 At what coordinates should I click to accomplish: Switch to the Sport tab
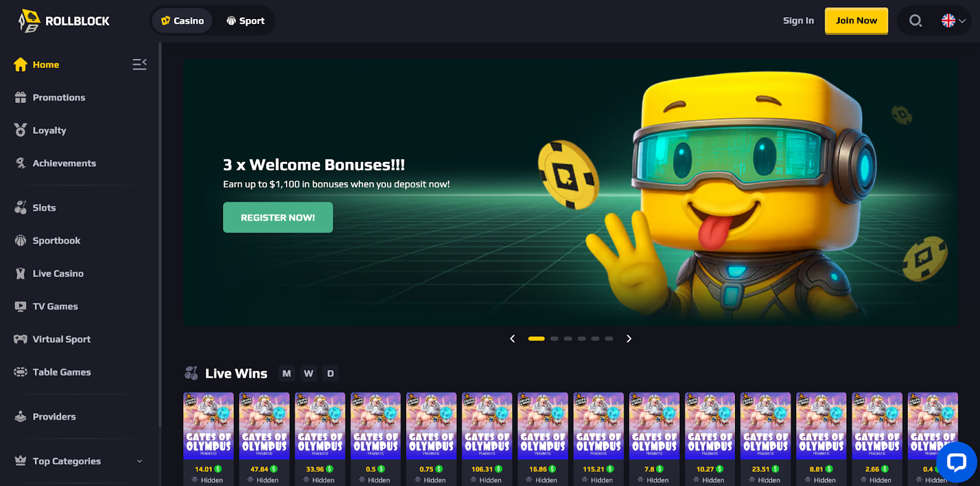click(245, 21)
